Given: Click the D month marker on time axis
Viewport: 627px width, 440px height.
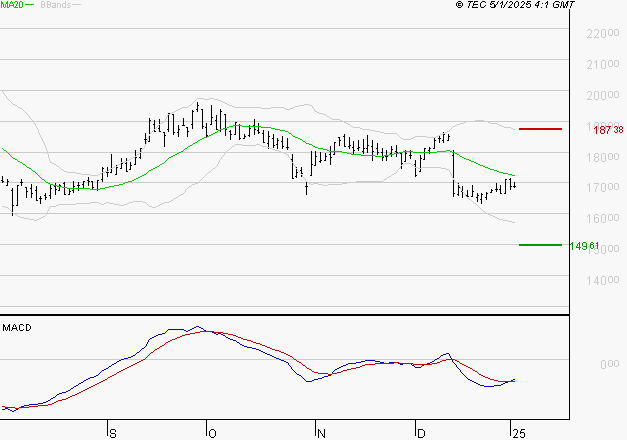Looking at the screenshot, I should click(421, 434).
